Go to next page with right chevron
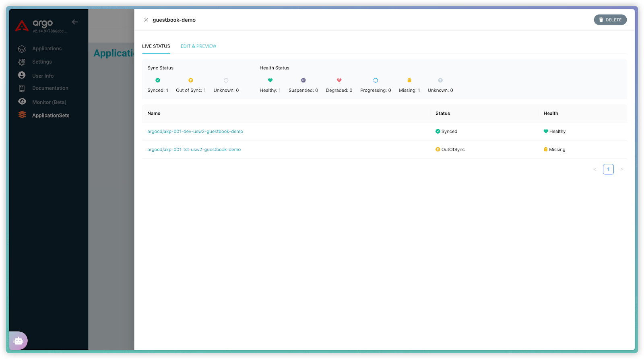 pyautogui.click(x=621, y=169)
